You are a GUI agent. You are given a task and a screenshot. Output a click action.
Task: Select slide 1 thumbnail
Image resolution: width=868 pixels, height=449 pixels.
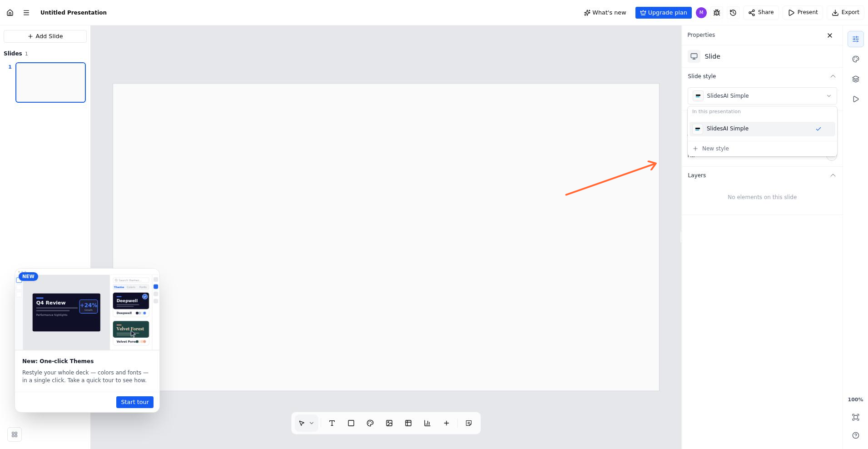(x=50, y=82)
